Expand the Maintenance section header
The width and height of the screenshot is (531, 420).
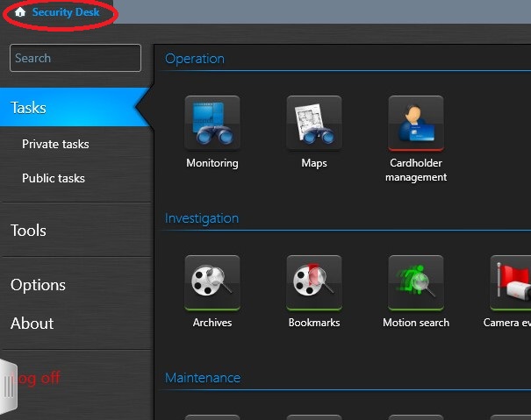click(203, 378)
